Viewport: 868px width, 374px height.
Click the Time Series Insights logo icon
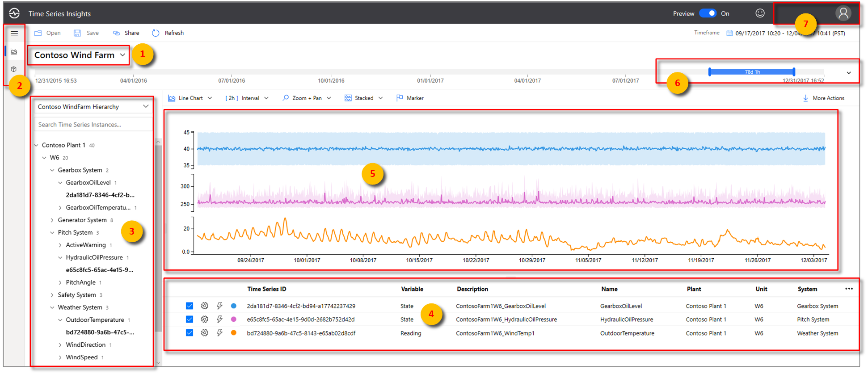pos(14,13)
